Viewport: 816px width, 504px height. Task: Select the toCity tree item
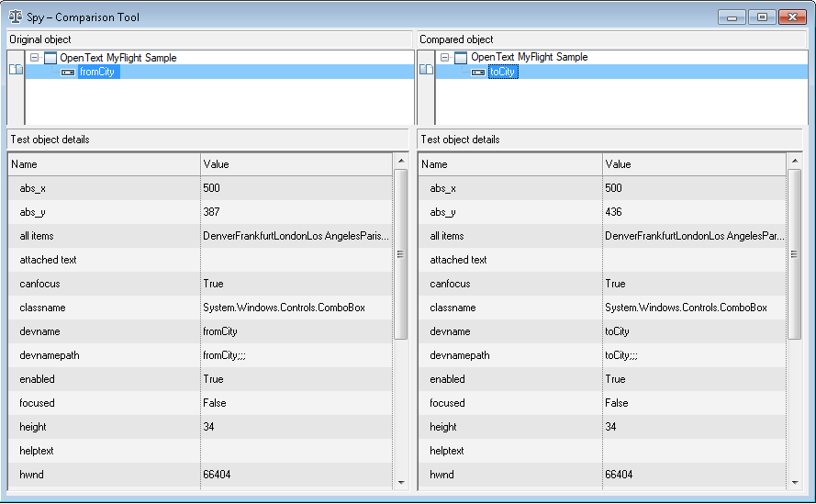pyautogui.click(x=503, y=72)
